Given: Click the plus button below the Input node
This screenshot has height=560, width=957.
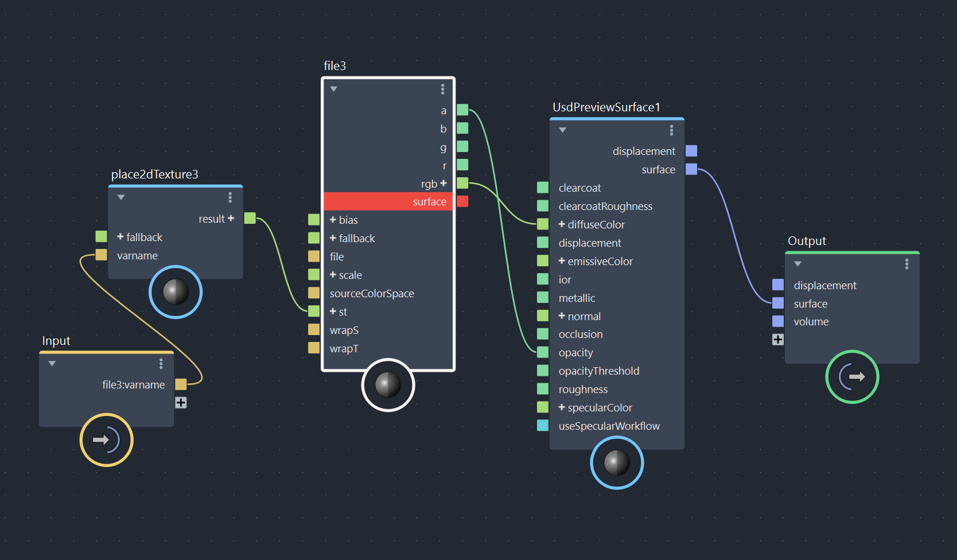Looking at the screenshot, I should 181,402.
